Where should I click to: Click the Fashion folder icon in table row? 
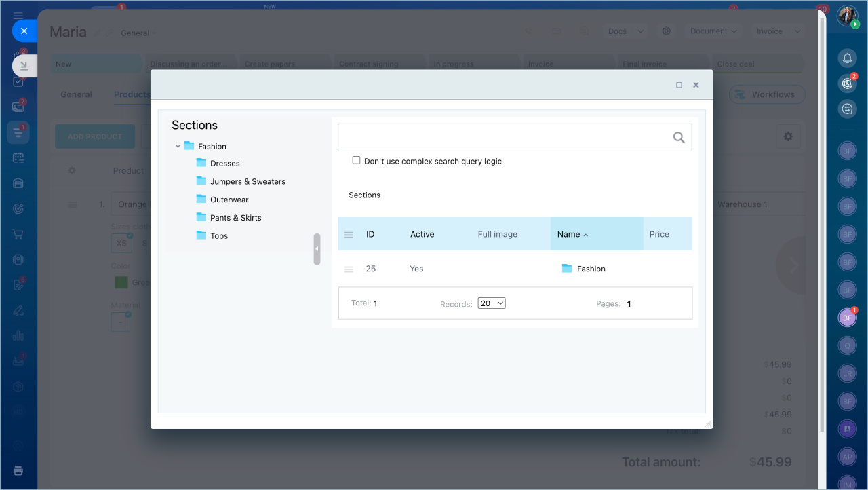click(x=567, y=269)
